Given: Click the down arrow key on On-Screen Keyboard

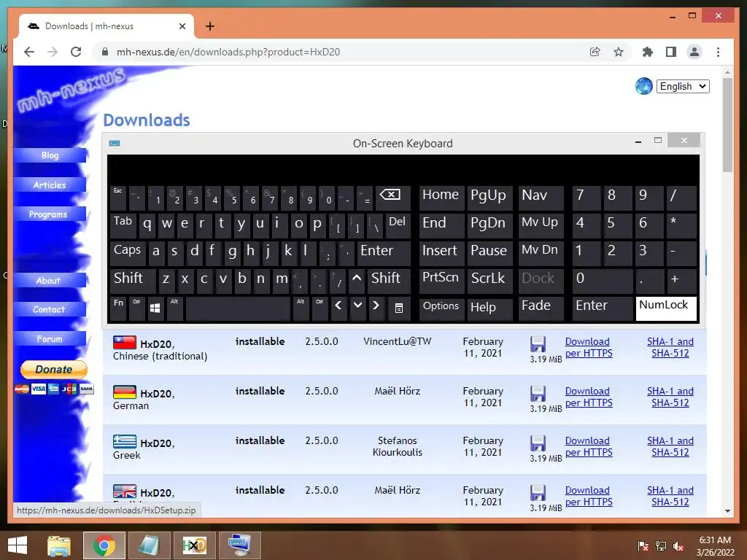Looking at the screenshot, I should point(357,308).
